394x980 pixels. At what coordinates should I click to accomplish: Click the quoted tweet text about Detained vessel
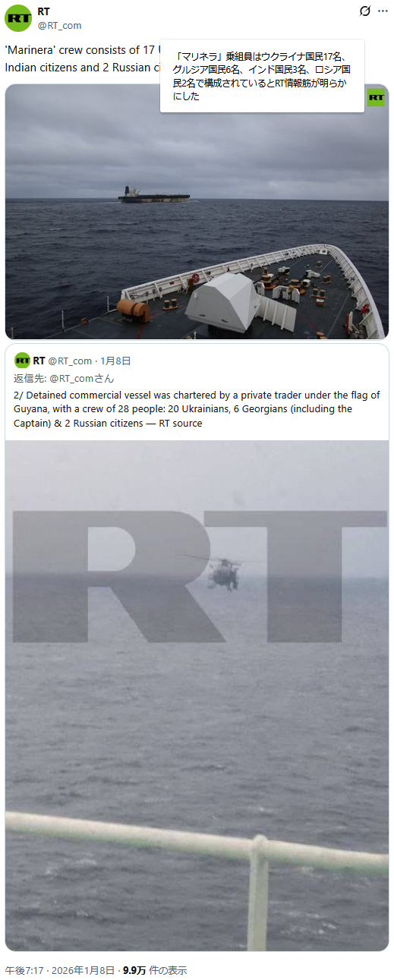click(x=197, y=409)
